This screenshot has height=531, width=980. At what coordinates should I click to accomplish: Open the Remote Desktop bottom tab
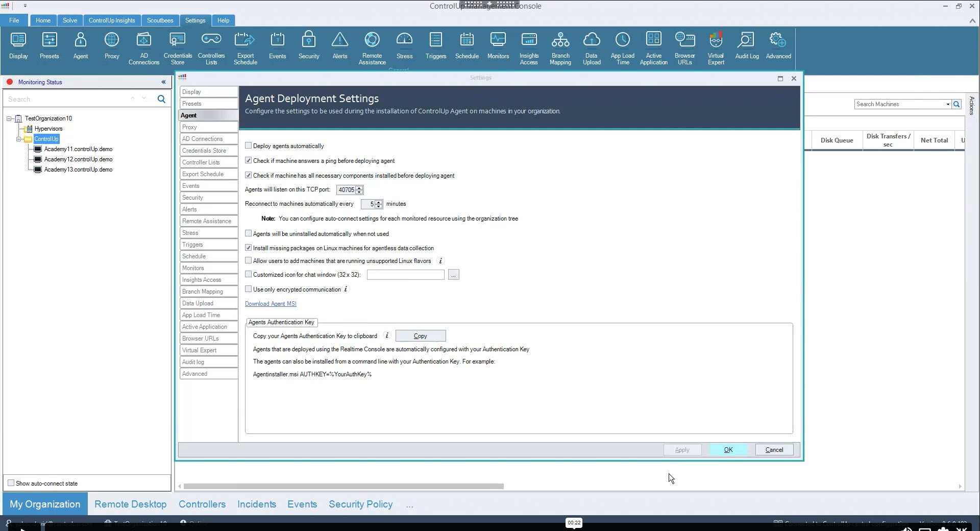131,504
